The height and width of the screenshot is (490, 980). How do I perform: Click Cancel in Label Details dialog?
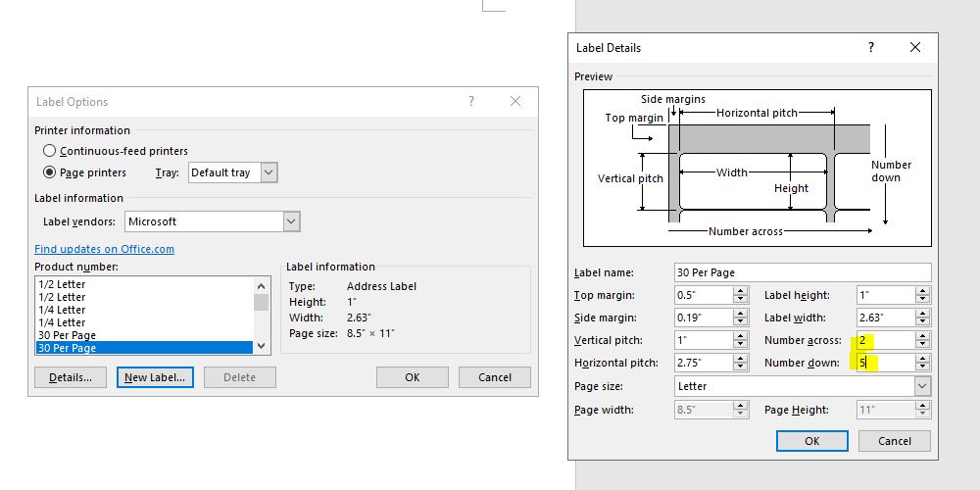[x=895, y=441]
